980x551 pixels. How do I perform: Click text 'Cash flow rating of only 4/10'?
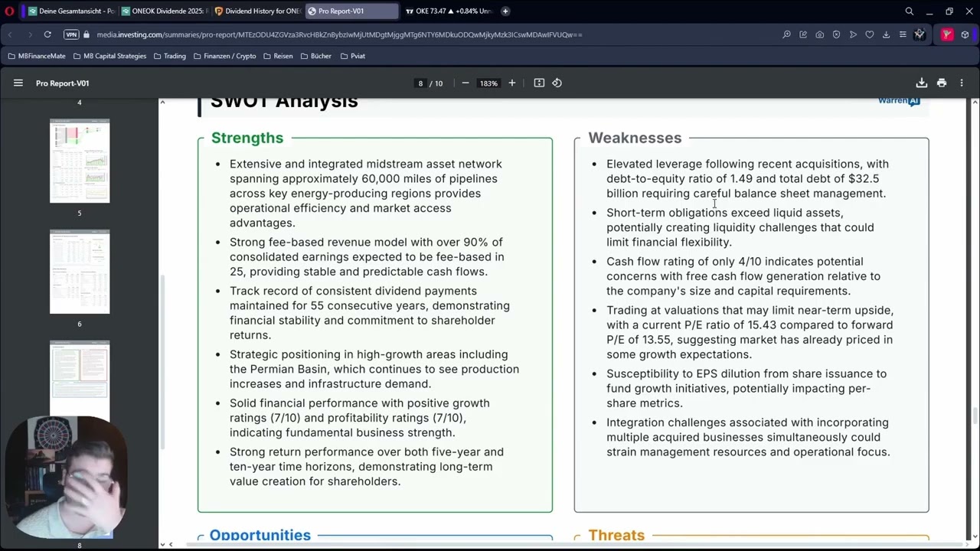pyautogui.click(x=684, y=262)
